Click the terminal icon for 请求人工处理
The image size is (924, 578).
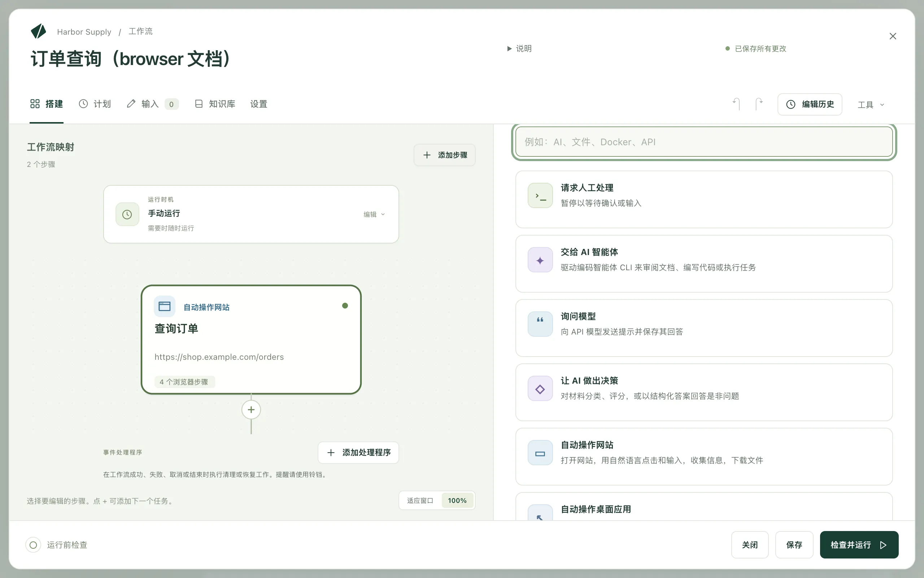click(540, 195)
